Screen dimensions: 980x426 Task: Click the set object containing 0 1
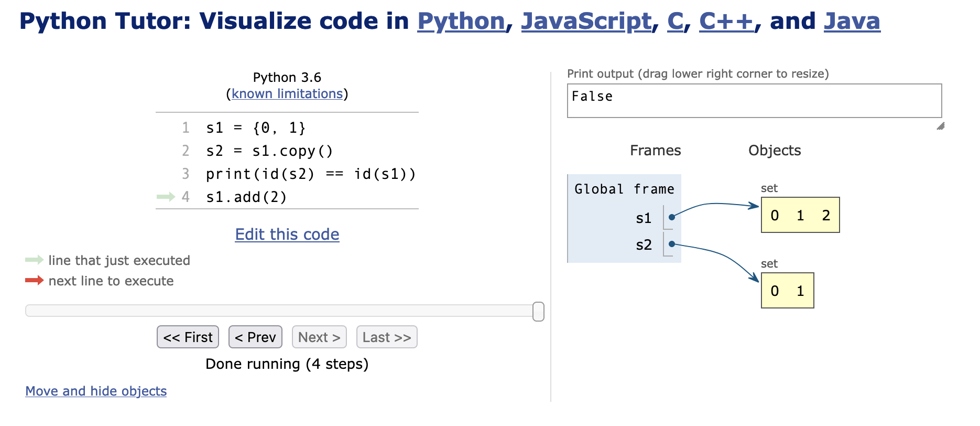coord(787,291)
